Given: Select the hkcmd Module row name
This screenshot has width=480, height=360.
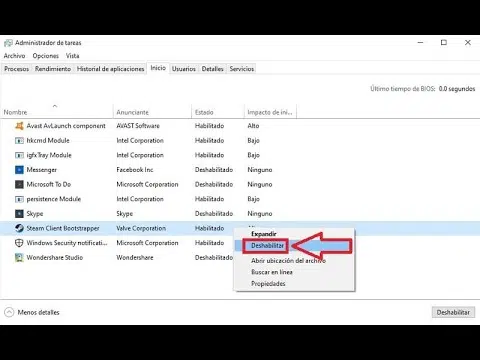Looking at the screenshot, I should [x=48, y=140].
